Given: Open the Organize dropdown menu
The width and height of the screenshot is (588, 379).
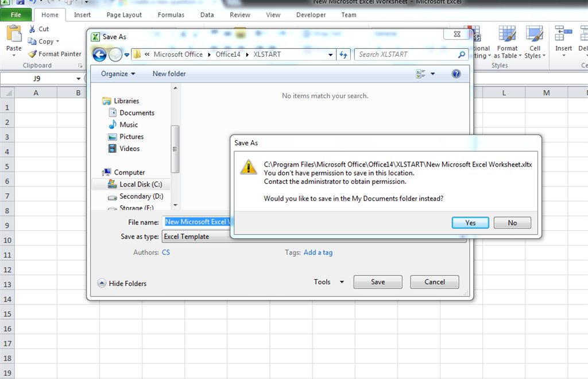Looking at the screenshot, I should [x=118, y=74].
